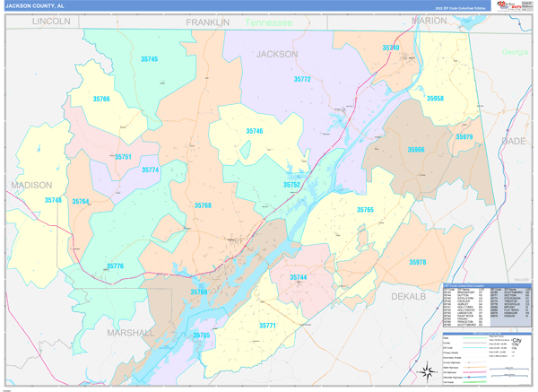Click ZIP code 35768 region label
The height and width of the screenshot is (392, 538).
tap(202, 206)
